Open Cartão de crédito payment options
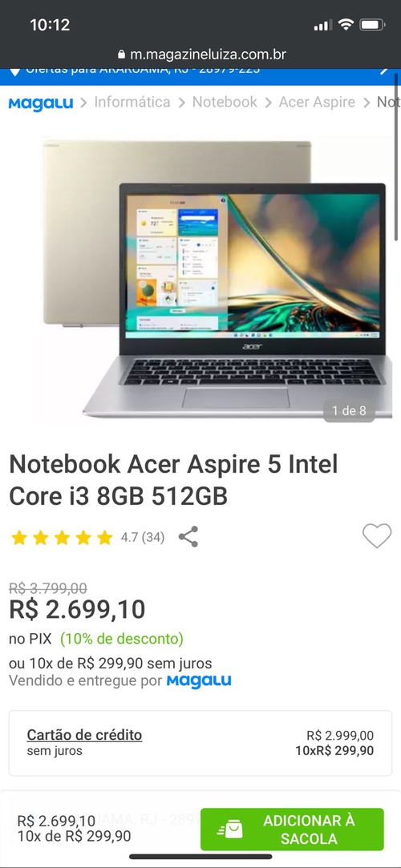This screenshot has width=401, height=868. pos(85,735)
